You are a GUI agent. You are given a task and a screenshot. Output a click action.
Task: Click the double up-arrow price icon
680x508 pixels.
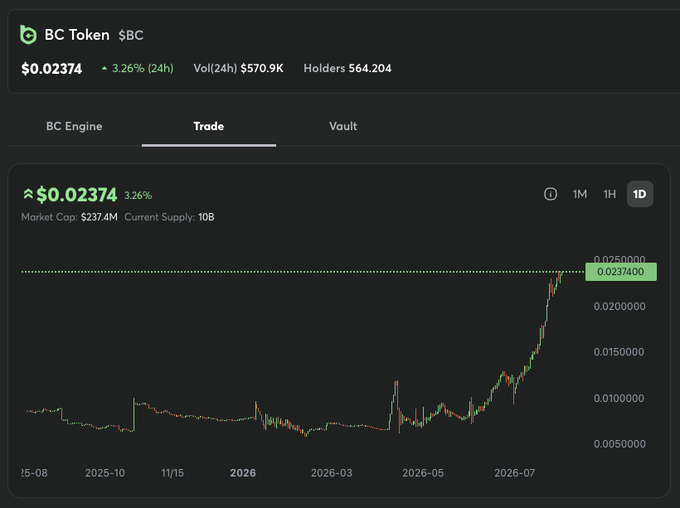28,194
